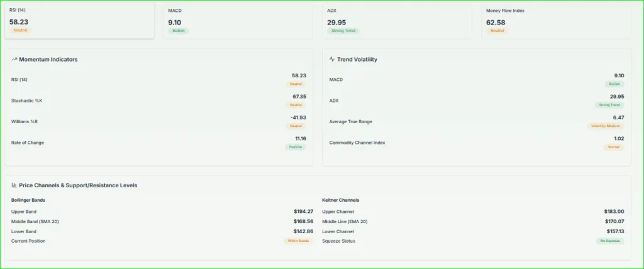Click the Lower Band value $142.86
Image resolution: width=644 pixels, height=269 pixels.
point(304,231)
